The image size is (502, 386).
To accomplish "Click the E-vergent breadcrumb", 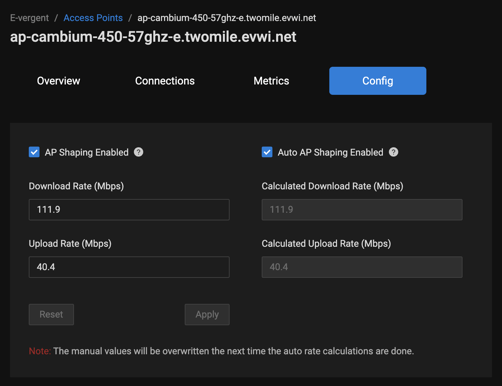I will pos(29,18).
